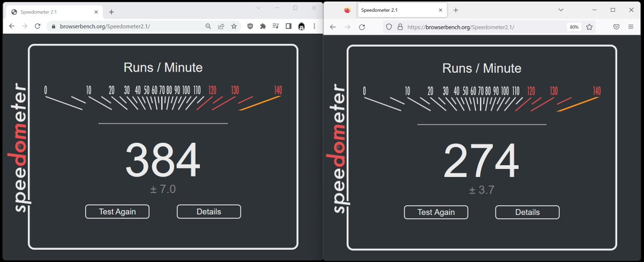Select the Speedometer 2.1 tab in Firefox

tap(402, 10)
